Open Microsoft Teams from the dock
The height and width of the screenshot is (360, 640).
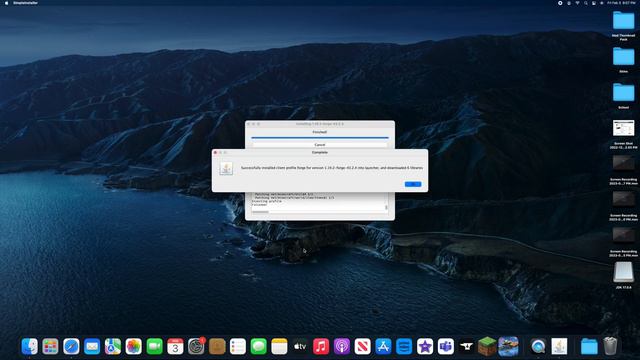point(446,347)
